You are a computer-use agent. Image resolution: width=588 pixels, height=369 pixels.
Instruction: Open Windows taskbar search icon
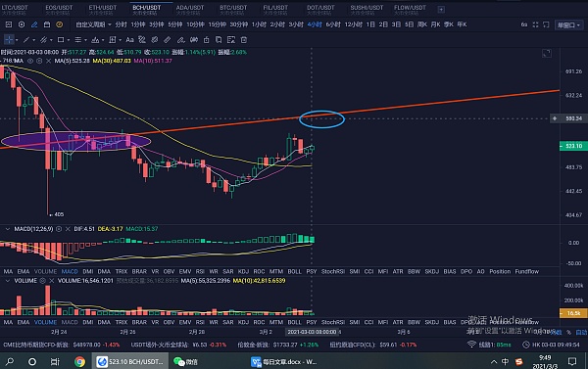(x=10, y=361)
